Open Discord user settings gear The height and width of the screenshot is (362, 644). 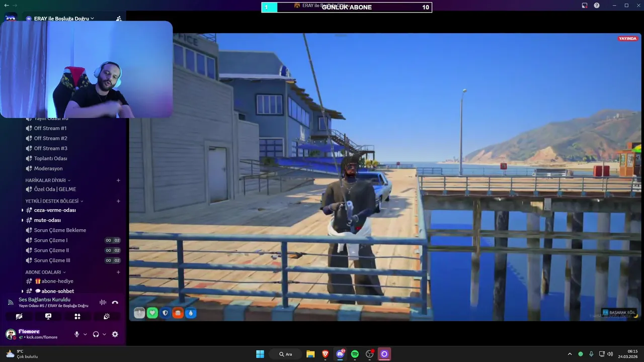pos(115,334)
